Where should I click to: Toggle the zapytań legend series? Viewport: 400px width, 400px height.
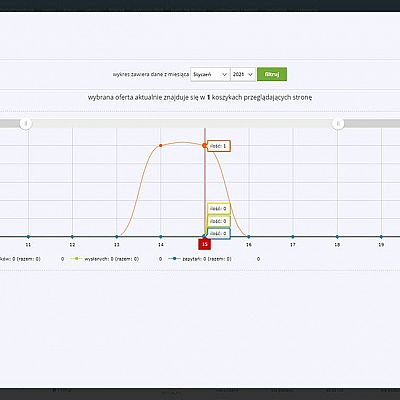(x=200, y=259)
